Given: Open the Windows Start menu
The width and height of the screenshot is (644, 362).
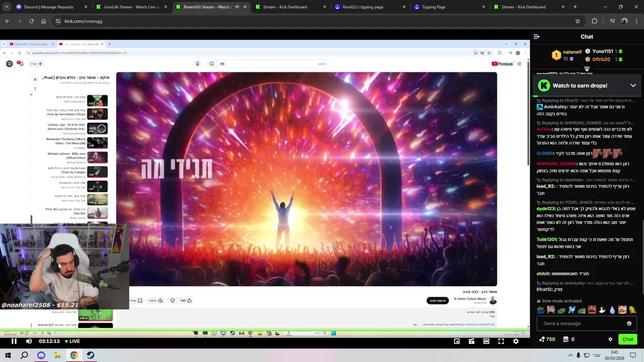Looking at the screenshot, I should click(x=8, y=355).
